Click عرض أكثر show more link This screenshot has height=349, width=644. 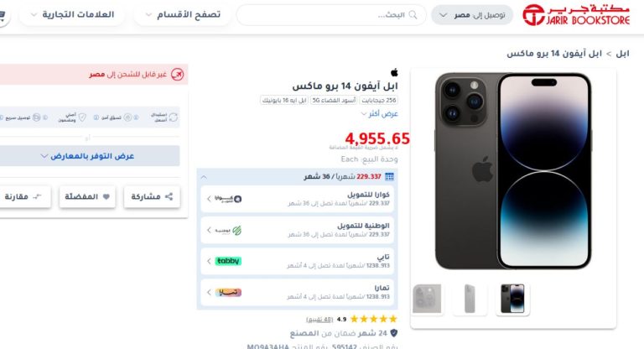pos(380,113)
